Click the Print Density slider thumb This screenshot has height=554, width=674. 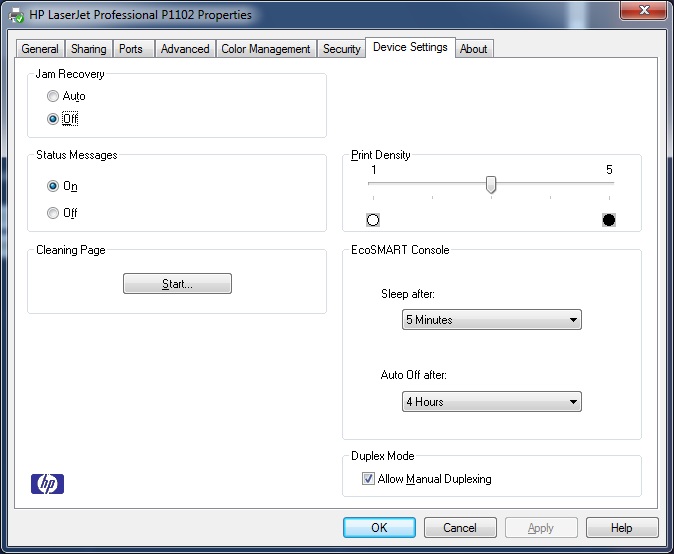(491, 184)
